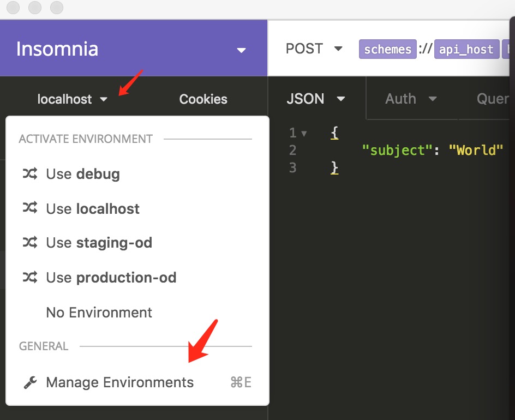Open the POST method dropdown
The image size is (515, 420).
tap(314, 49)
